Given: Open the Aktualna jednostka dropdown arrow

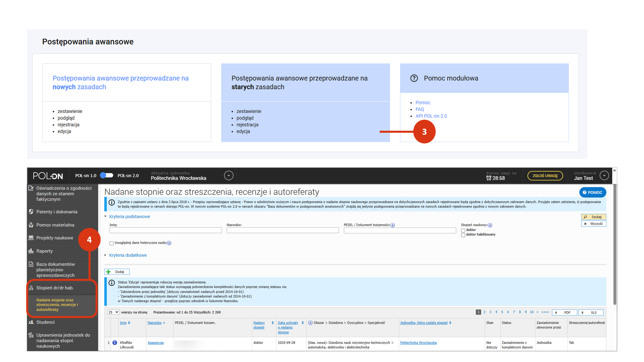Looking at the screenshot, I should (x=229, y=176).
